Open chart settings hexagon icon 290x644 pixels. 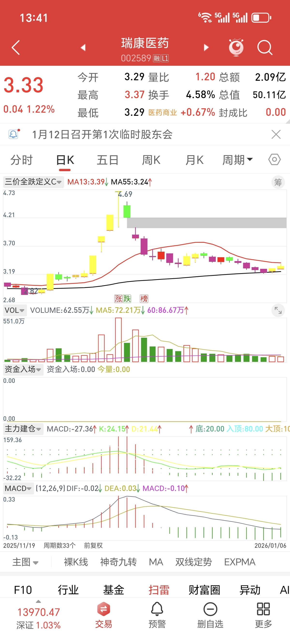(275, 160)
